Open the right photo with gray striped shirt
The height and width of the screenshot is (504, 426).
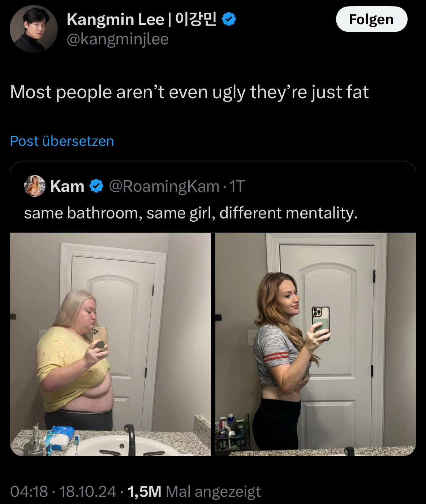click(315, 344)
